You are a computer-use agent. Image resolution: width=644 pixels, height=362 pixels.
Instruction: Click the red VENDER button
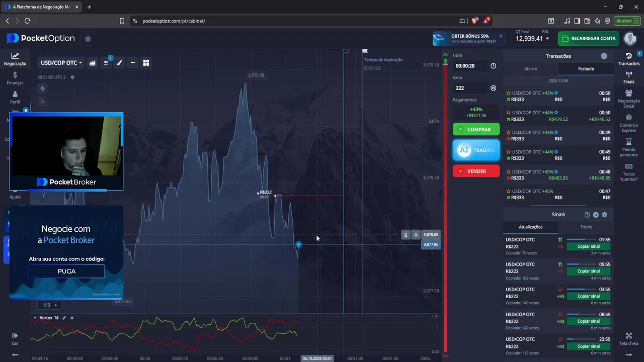(x=476, y=171)
